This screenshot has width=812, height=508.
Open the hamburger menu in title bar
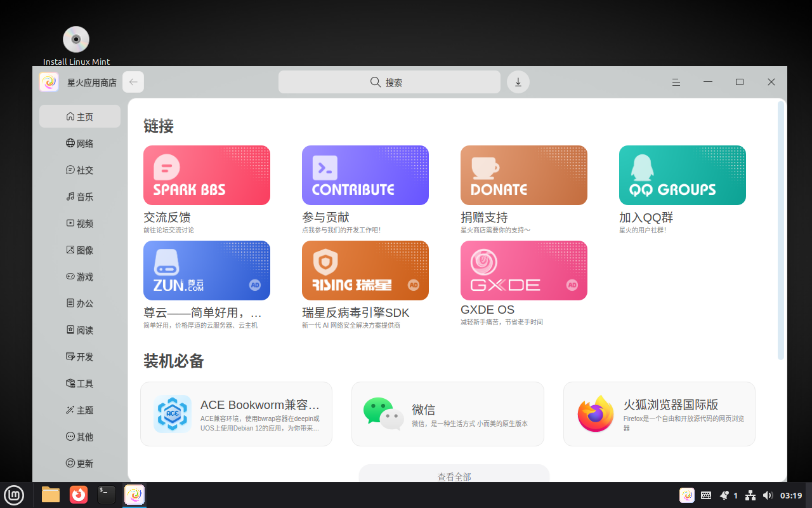[676, 82]
